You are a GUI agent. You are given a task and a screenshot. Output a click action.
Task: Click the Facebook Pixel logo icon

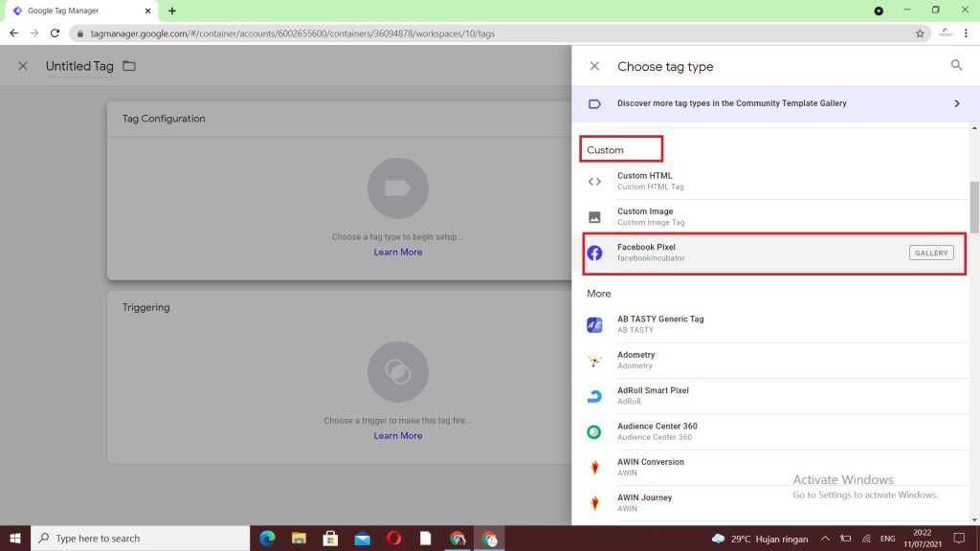(x=594, y=252)
